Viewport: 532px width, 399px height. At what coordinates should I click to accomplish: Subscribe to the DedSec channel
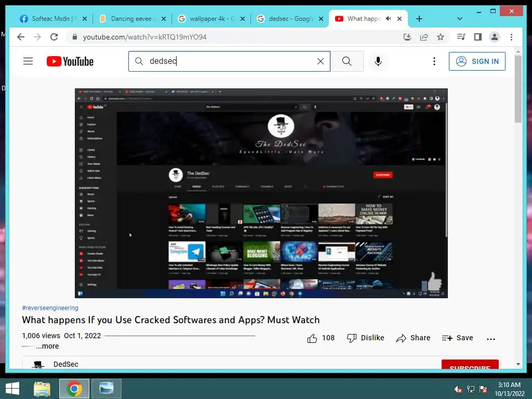[470, 364]
